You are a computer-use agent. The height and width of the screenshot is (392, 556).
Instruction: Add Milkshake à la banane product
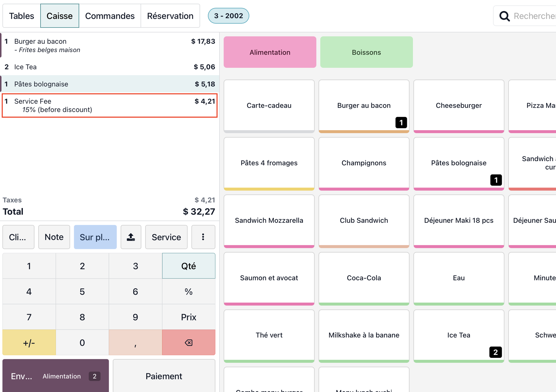click(364, 336)
